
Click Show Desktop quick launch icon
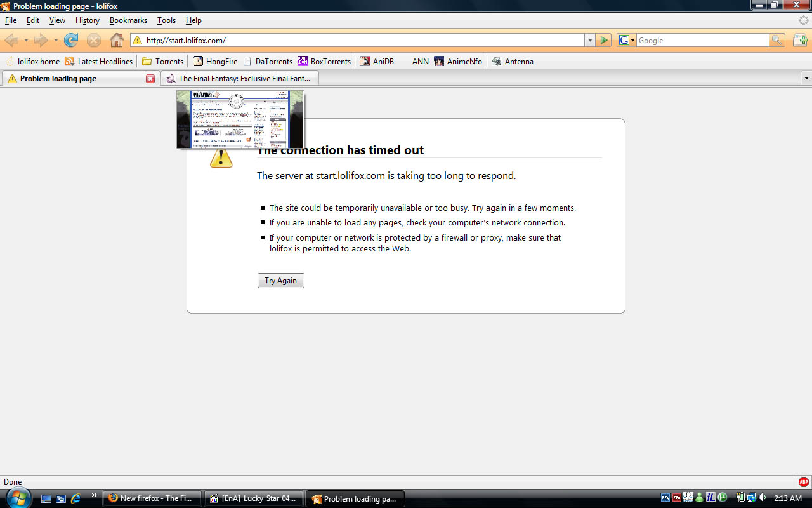point(46,498)
